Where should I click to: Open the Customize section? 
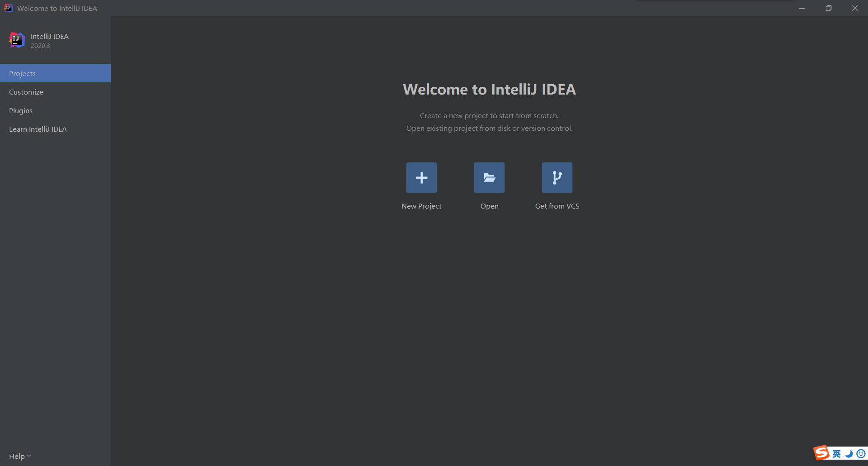pyautogui.click(x=55, y=92)
